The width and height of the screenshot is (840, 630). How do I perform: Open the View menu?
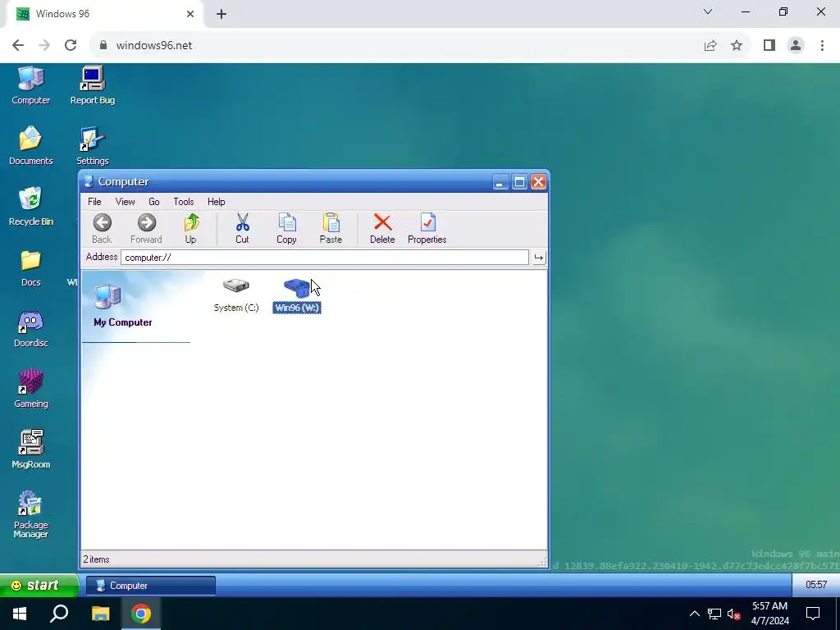(x=125, y=202)
